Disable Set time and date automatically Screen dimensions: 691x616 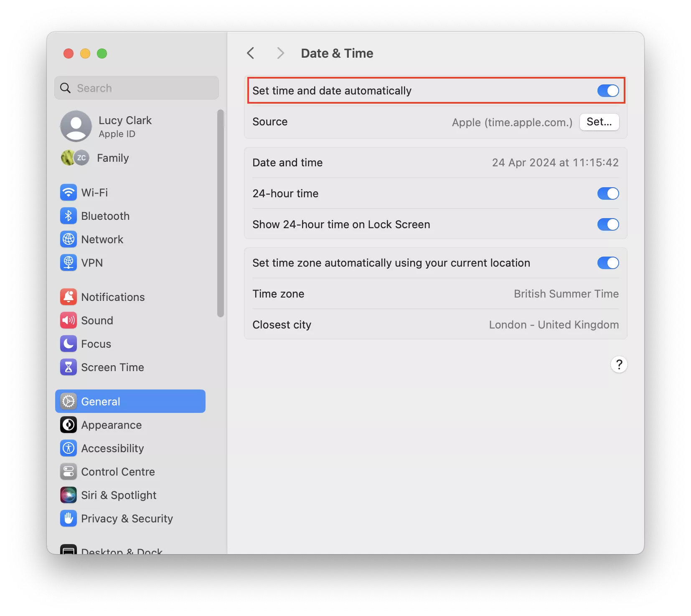tap(608, 90)
